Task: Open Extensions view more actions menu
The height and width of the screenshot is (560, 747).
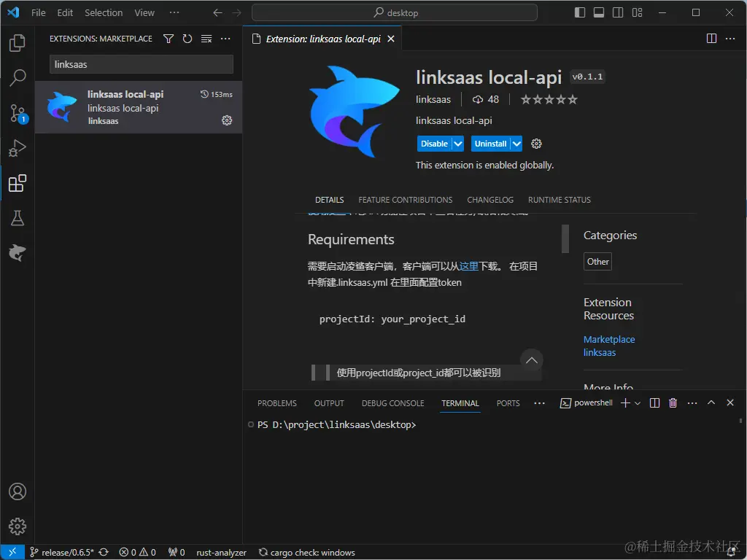Action: coord(225,39)
